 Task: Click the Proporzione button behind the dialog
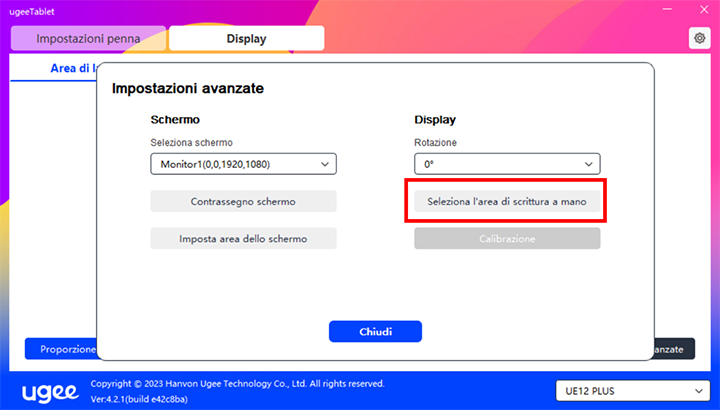pos(62,349)
